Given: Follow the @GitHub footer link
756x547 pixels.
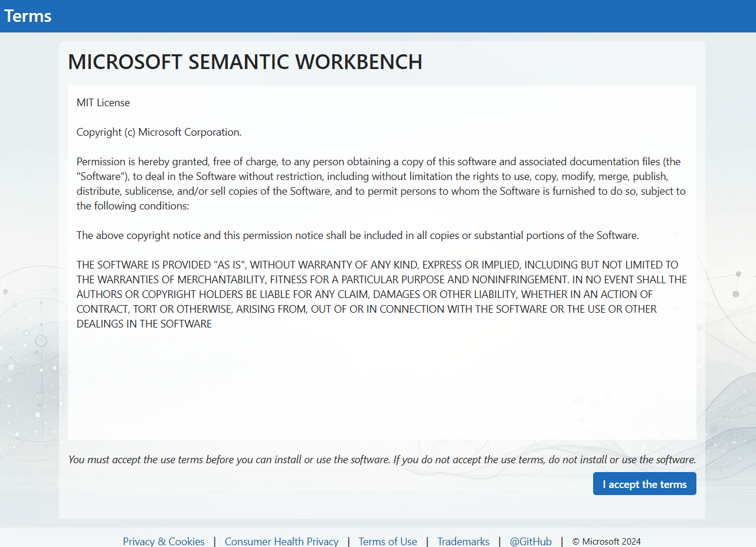Looking at the screenshot, I should tap(531, 541).
